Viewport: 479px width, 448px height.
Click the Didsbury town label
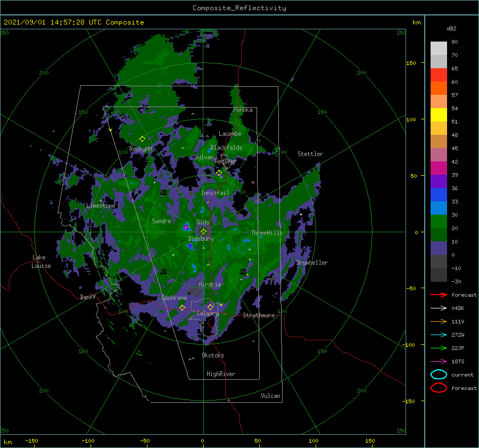(201, 239)
